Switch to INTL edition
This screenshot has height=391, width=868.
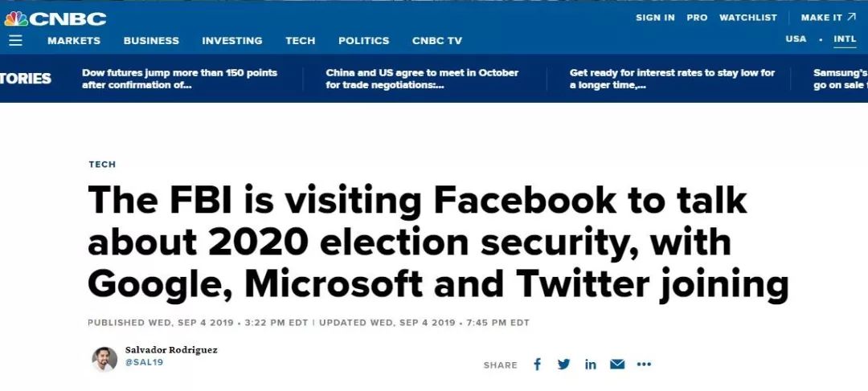coord(845,39)
